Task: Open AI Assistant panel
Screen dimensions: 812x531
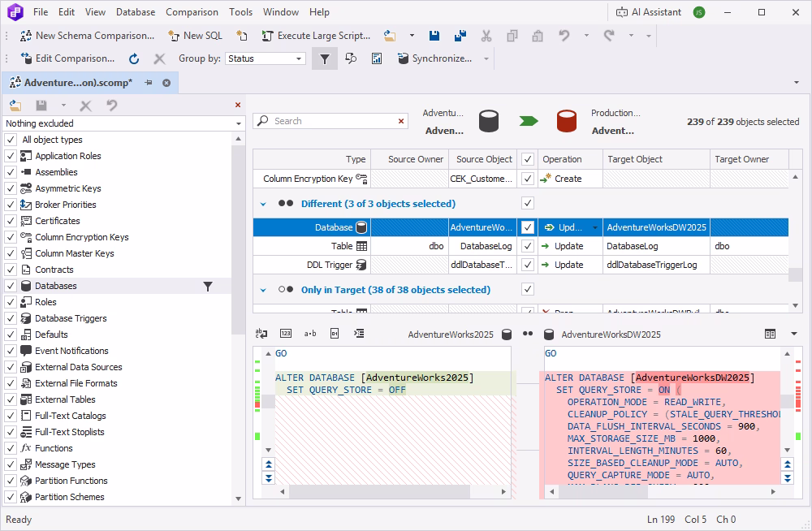Action: [648, 12]
